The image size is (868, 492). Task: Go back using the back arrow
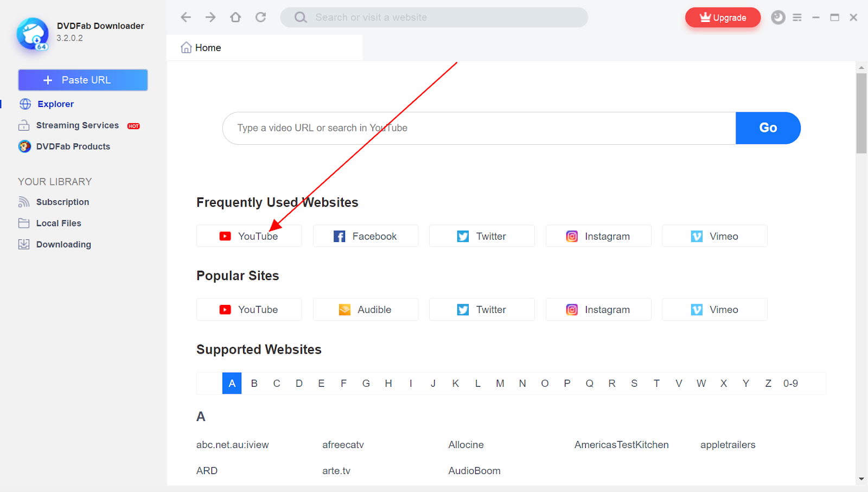click(x=186, y=17)
